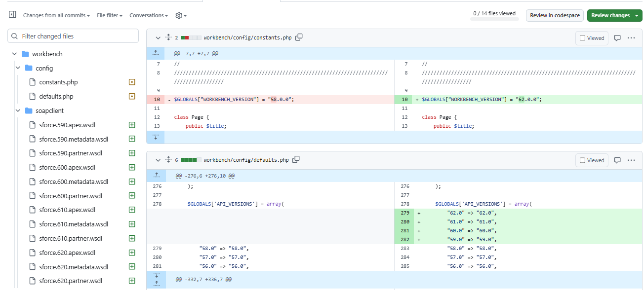
Task: Open Changes from all commits dropdown
Action: (x=56, y=15)
